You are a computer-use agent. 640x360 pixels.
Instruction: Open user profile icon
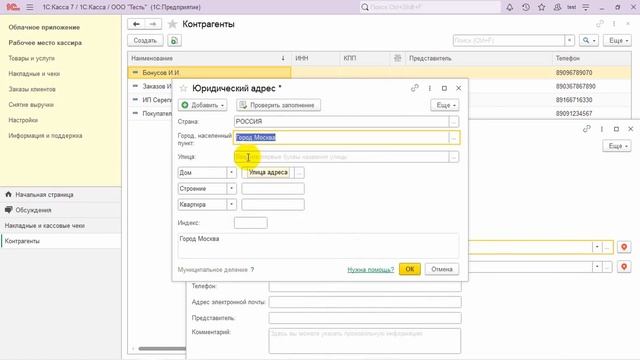point(557,7)
